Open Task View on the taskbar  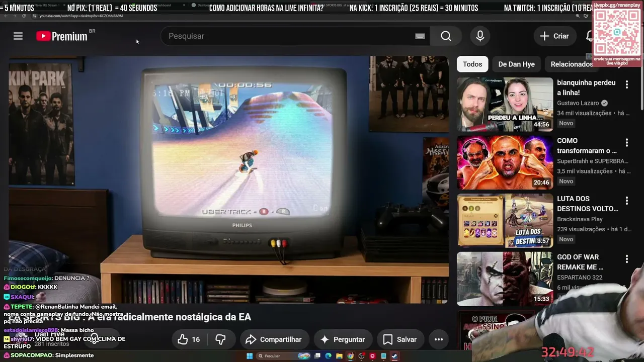317,356
